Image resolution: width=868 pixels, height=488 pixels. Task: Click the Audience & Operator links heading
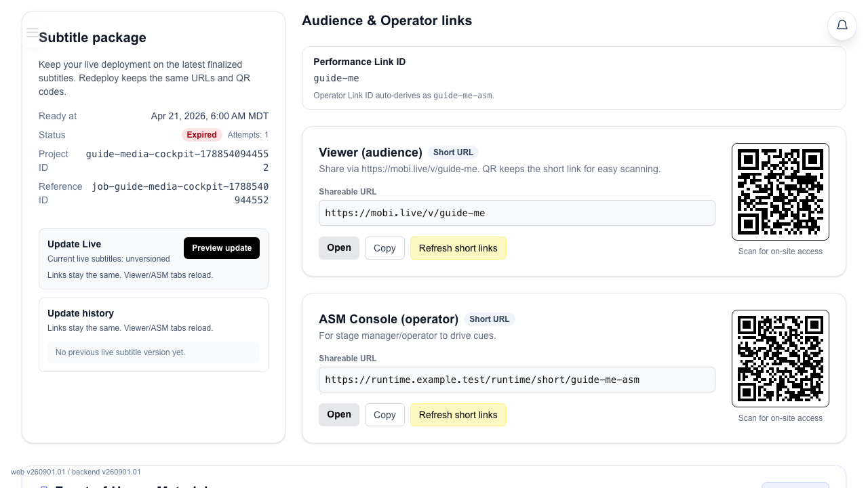tap(387, 21)
